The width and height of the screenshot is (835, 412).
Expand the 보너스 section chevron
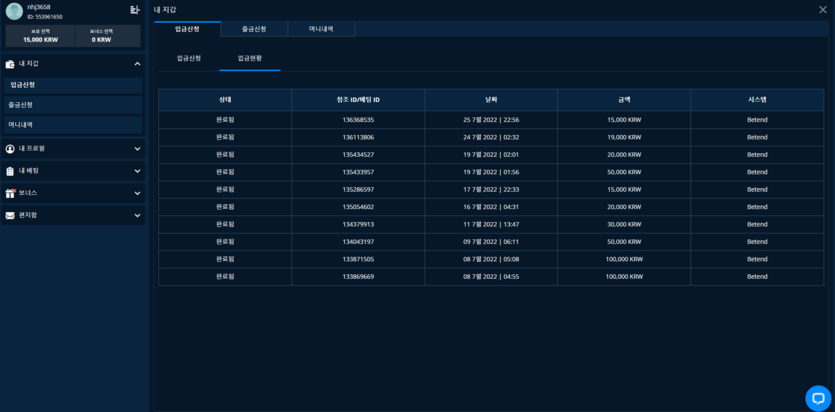[x=137, y=193]
